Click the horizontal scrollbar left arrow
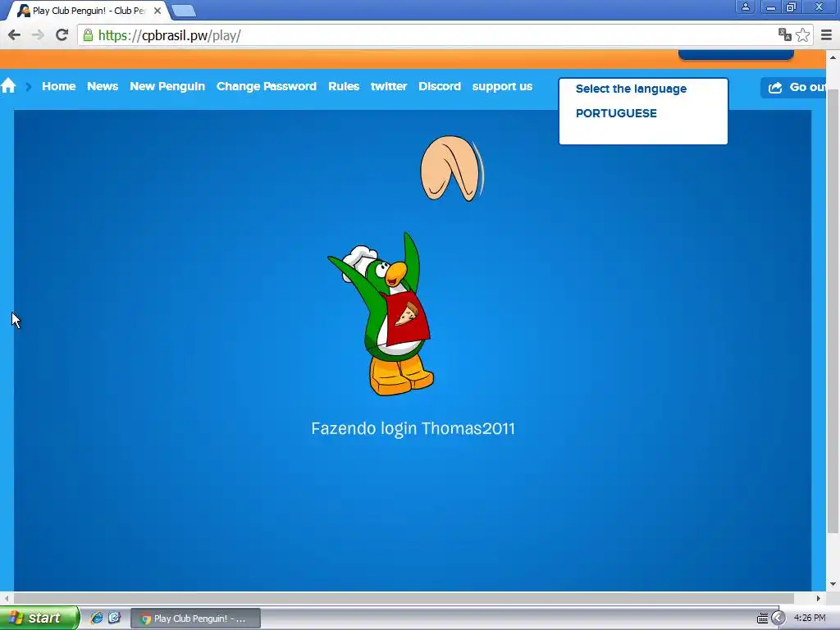 (7, 598)
